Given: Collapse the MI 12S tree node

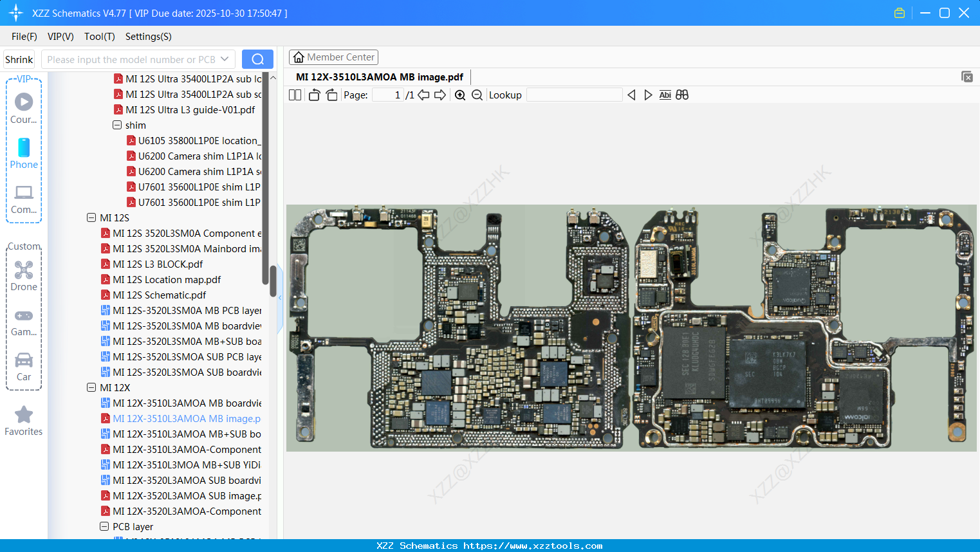Looking at the screenshot, I should tap(91, 217).
